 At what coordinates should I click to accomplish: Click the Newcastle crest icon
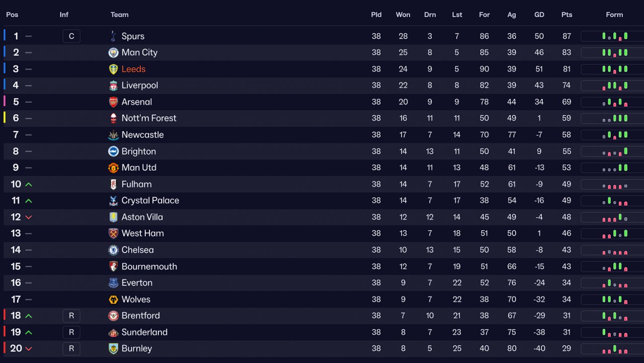tap(113, 135)
